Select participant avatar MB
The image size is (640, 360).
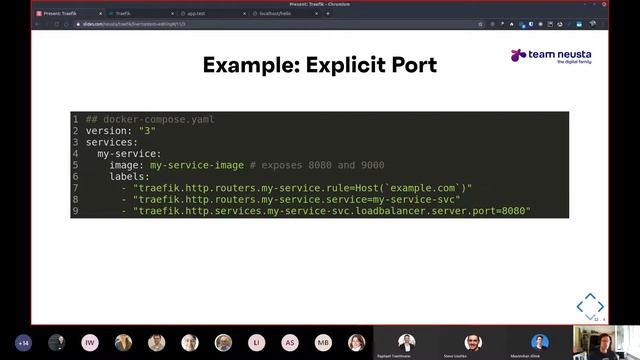pyautogui.click(x=323, y=343)
